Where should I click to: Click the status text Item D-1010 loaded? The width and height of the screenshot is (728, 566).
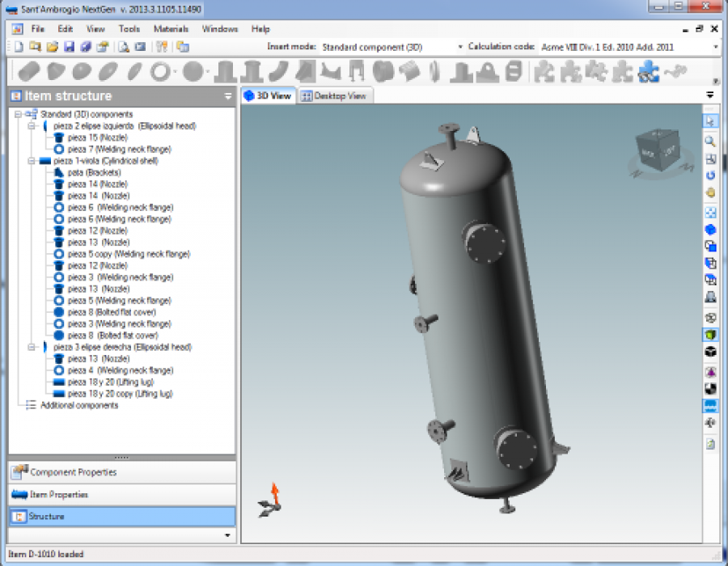pyautogui.click(x=45, y=554)
